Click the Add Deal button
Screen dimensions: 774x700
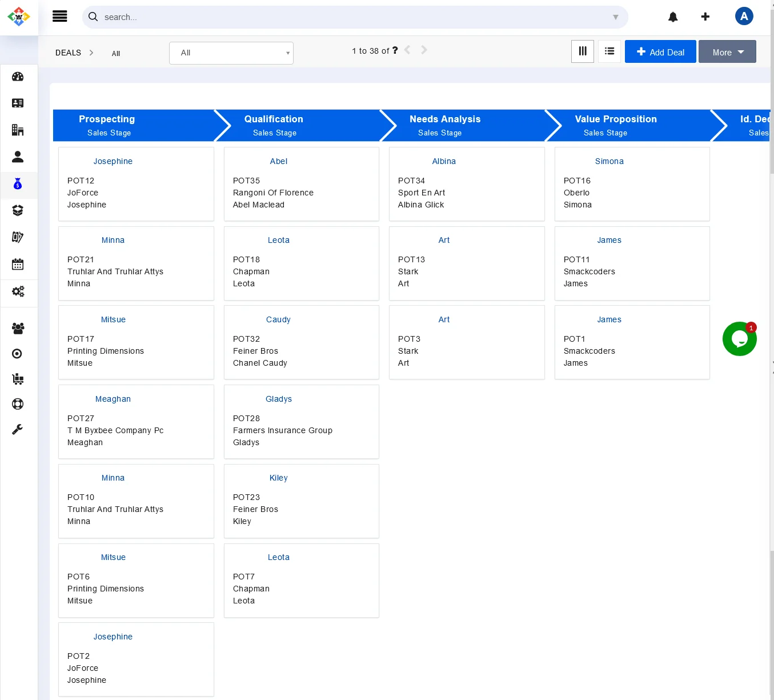pyautogui.click(x=660, y=52)
